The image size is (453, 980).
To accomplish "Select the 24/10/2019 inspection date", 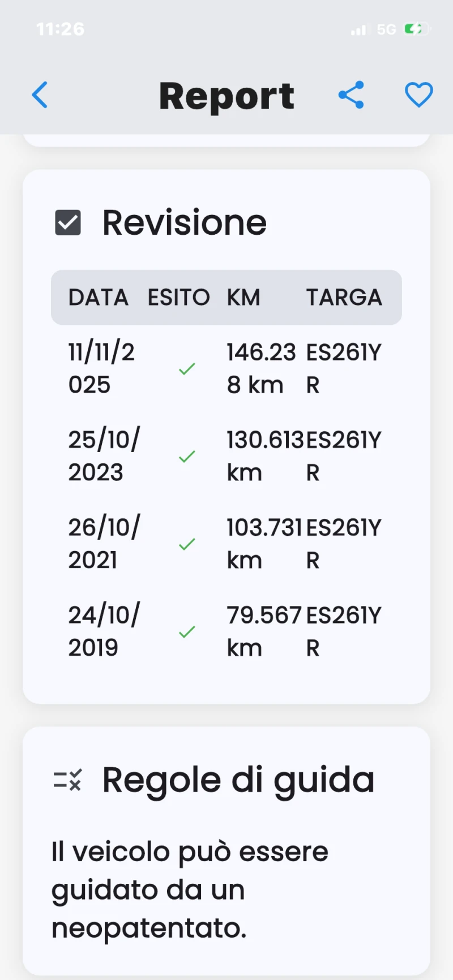I will [x=104, y=631].
